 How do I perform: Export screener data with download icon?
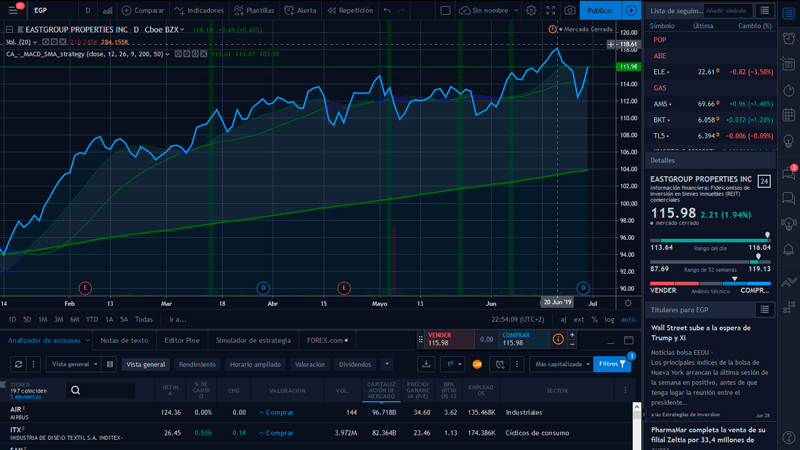point(426,364)
